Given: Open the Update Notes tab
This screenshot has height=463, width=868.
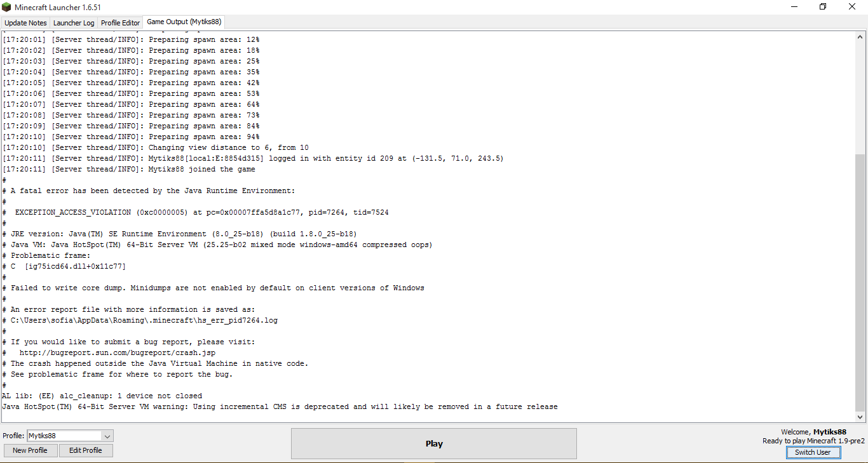Looking at the screenshot, I should coord(25,23).
